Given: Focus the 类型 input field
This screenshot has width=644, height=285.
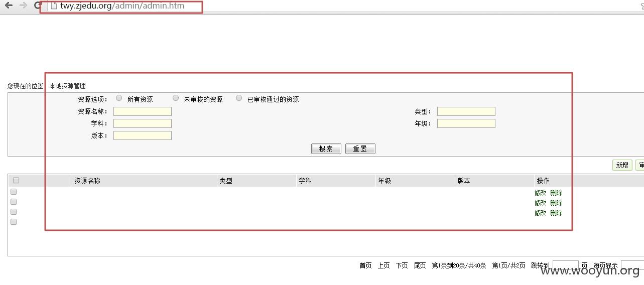Looking at the screenshot, I should click(x=466, y=111).
